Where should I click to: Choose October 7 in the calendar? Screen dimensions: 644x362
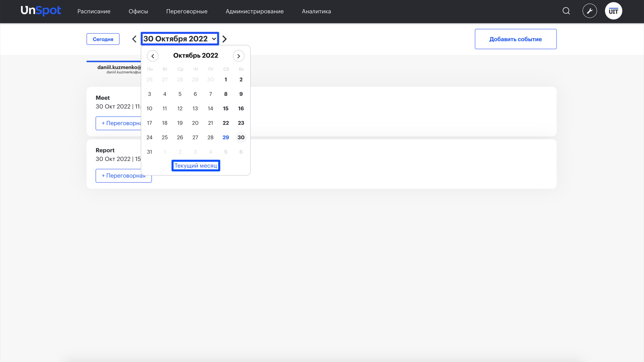(x=210, y=94)
